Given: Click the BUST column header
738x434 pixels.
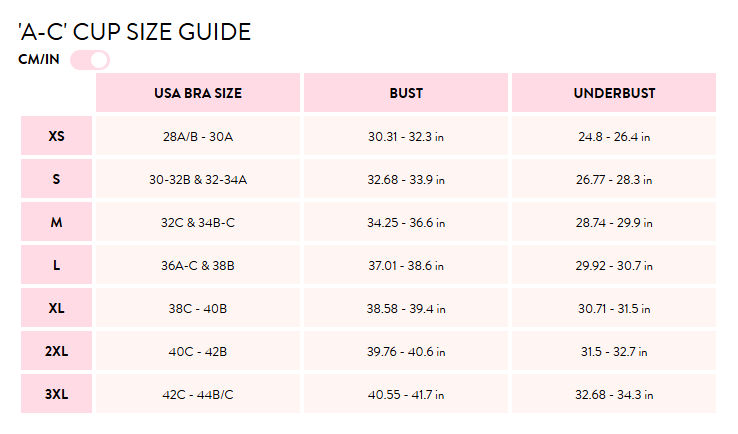Looking at the screenshot, I should (x=406, y=93).
